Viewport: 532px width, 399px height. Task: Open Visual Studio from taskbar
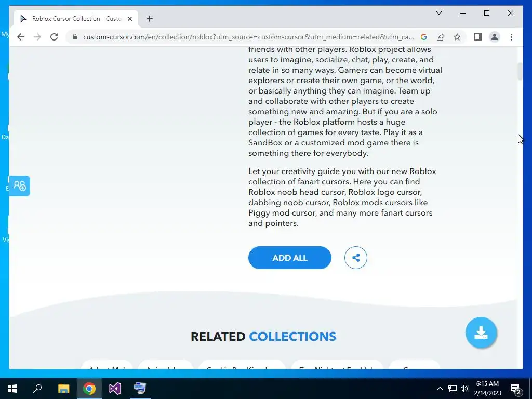(x=115, y=389)
